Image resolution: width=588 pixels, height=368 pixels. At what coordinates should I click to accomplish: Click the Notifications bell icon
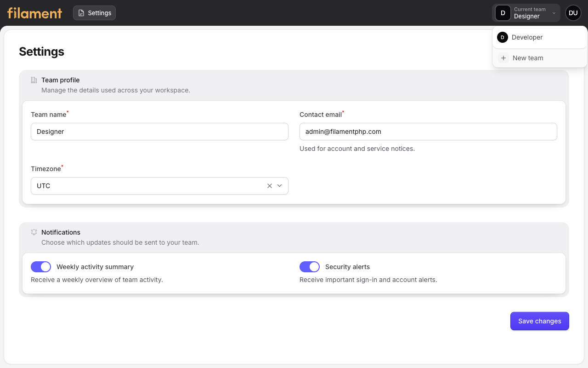point(34,232)
